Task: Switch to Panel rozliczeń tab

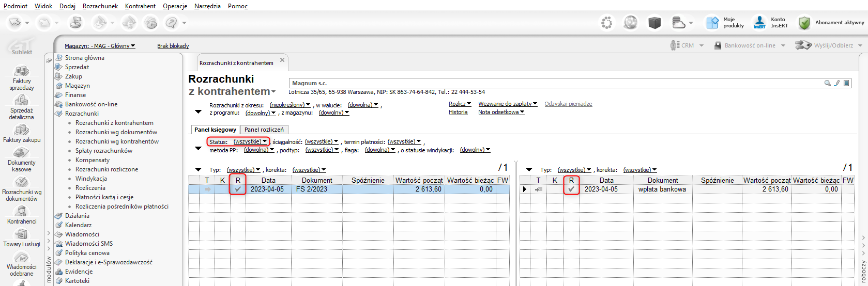Action: (x=264, y=130)
